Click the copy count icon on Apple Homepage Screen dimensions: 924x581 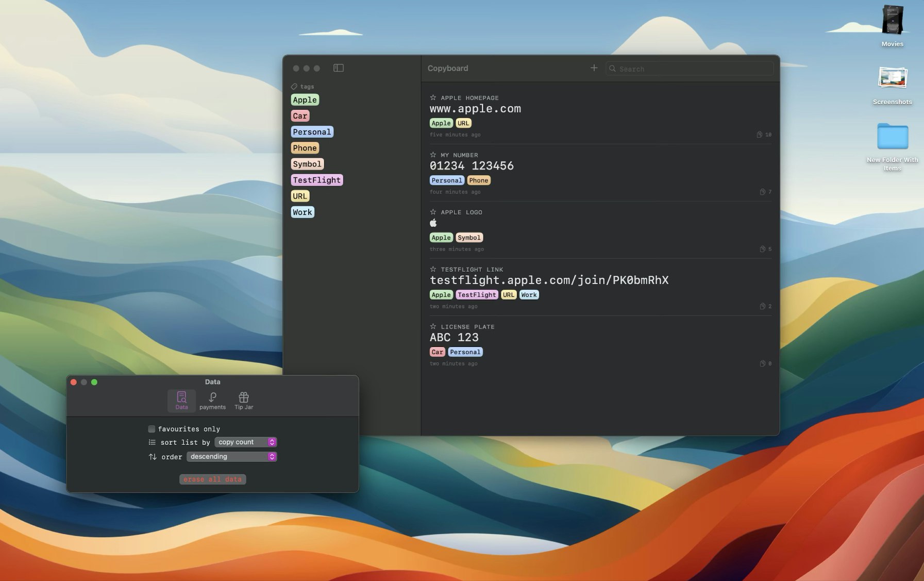pyautogui.click(x=760, y=135)
